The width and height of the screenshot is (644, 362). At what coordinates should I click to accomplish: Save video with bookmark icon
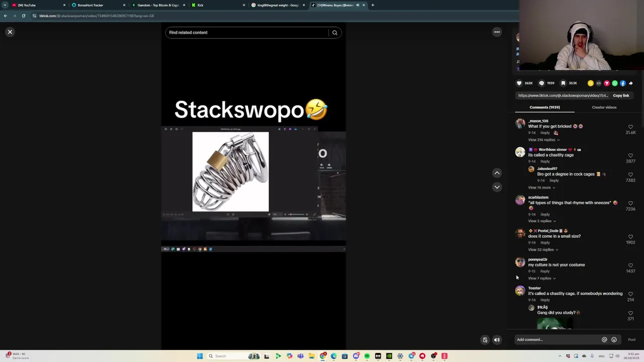click(563, 83)
